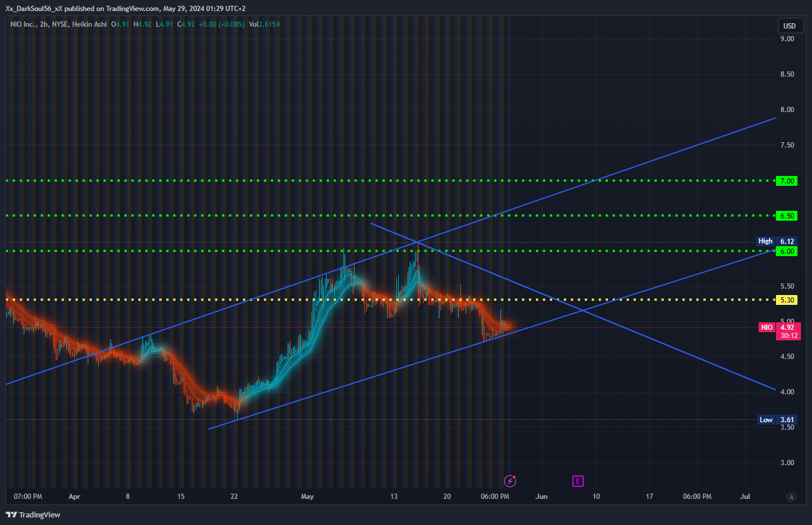The height and width of the screenshot is (525, 812).
Task: Select the 6.00 green price label
Action: click(x=786, y=251)
